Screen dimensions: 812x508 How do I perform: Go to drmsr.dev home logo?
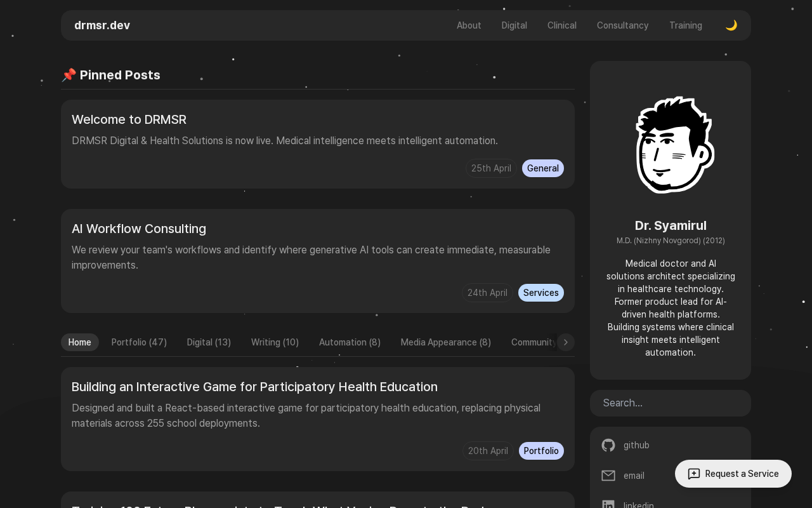click(102, 25)
